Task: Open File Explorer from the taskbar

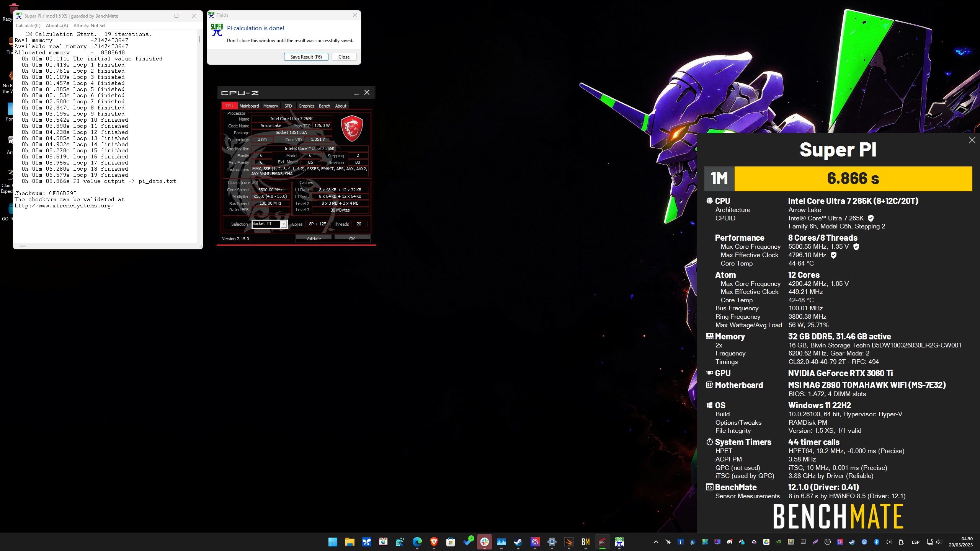Action: tap(350, 542)
